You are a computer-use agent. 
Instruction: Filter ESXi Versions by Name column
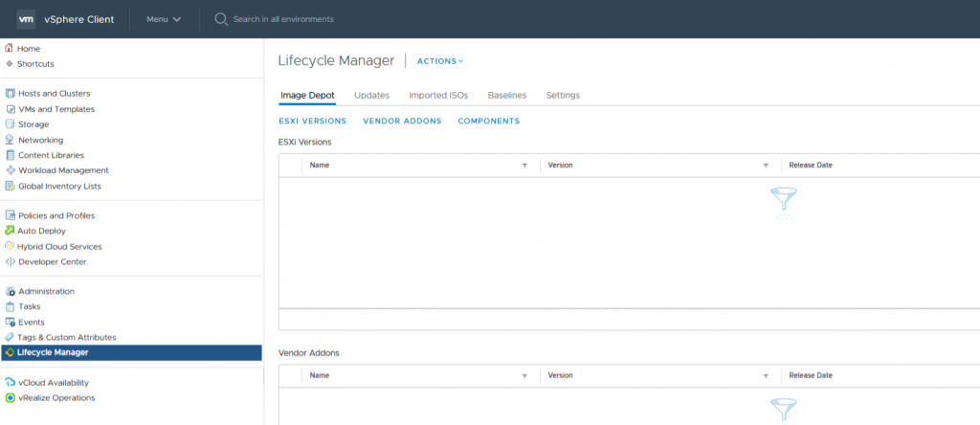click(524, 166)
